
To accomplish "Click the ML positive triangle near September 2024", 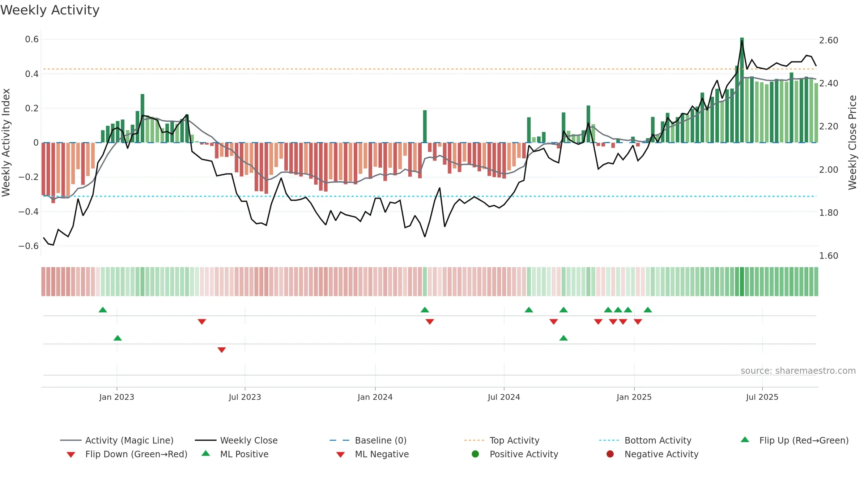I will (563, 338).
